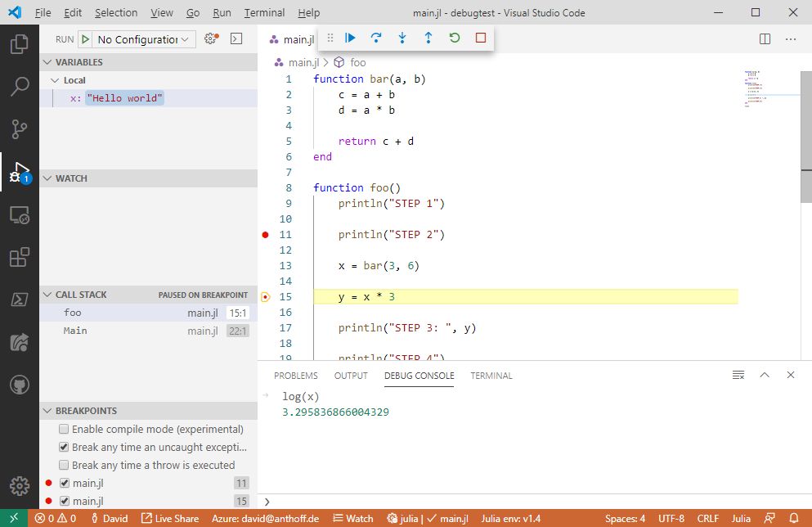Viewport: 812px width, 527px height.
Task: Open the Run menu
Action: tap(221, 12)
